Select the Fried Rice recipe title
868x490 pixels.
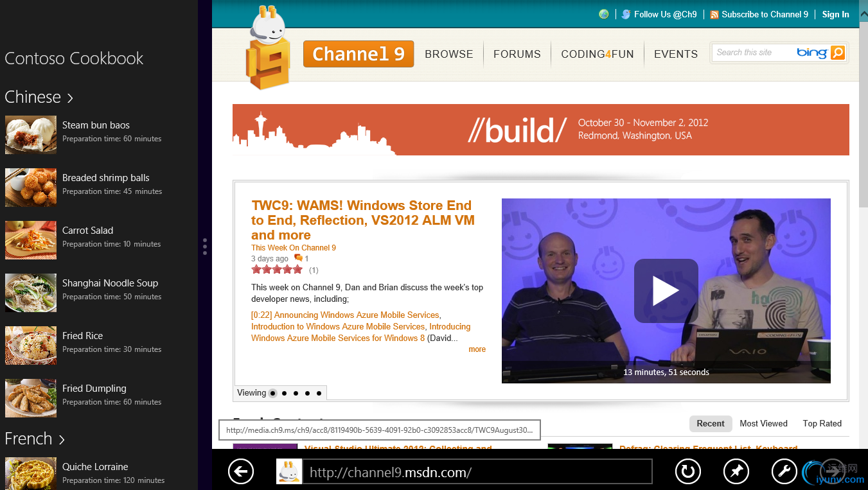(x=82, y=336)
